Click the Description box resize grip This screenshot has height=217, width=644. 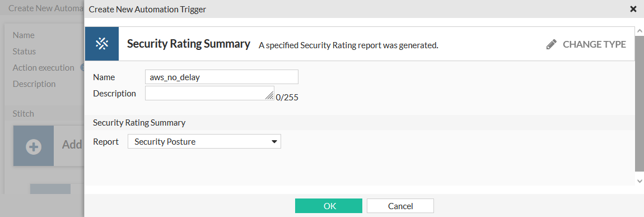coord(269,95)
